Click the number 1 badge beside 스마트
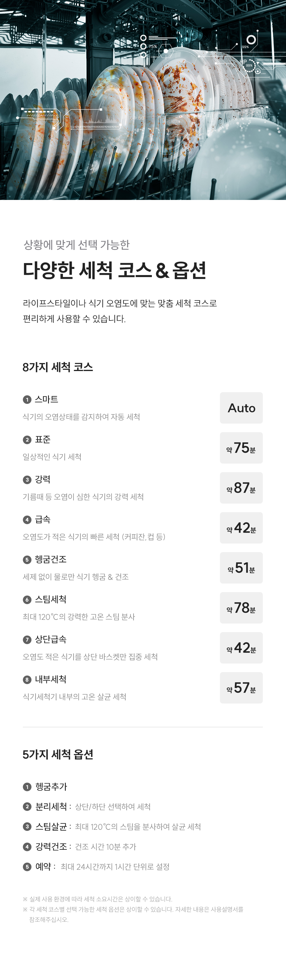This screenshot has height=980, width=286. point(27,400)
